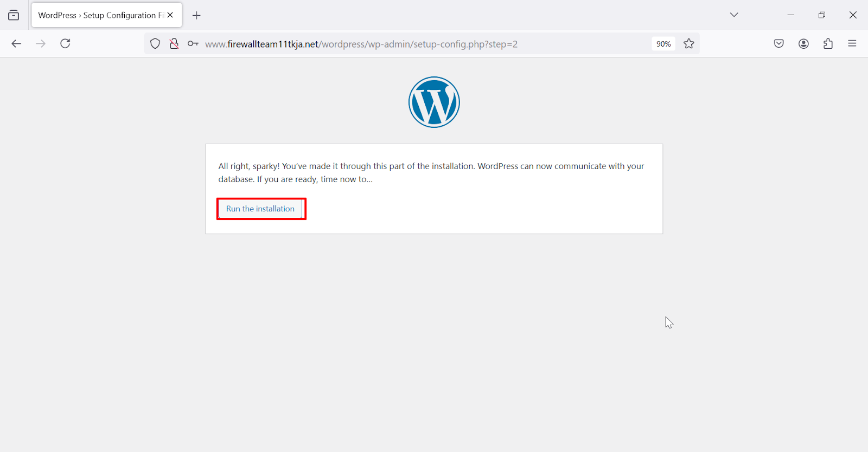Close the WordPress Setup Configuration tab
The image size is (868, 452).
pyautogui.click(x=170, y=15)
